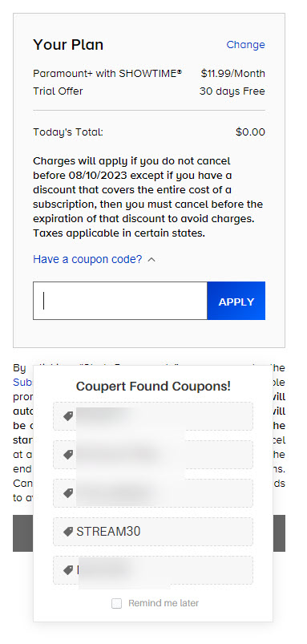Click the dark gray button behind the popup

(23, 533)
